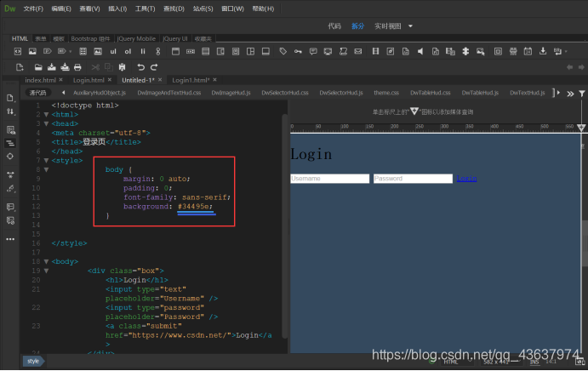Show source code via 源代码 button
The image size is (588, 371).
tap(38, 93)
